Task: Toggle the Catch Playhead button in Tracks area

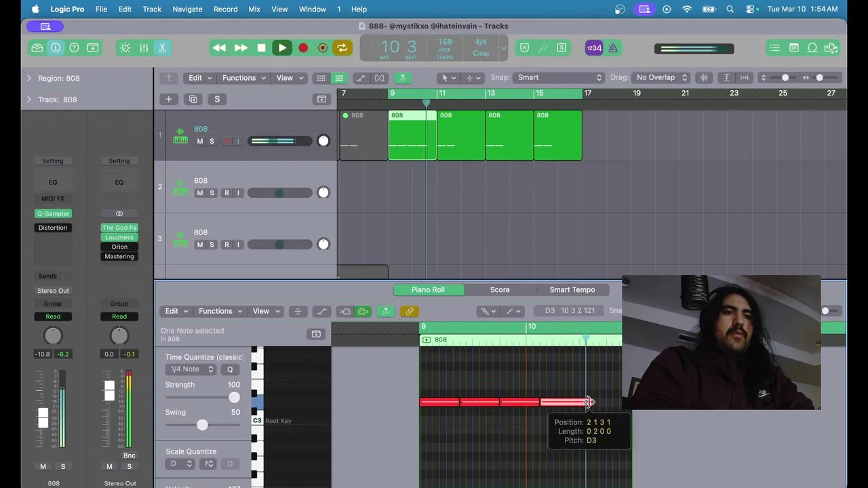Action: click(403, 78)
